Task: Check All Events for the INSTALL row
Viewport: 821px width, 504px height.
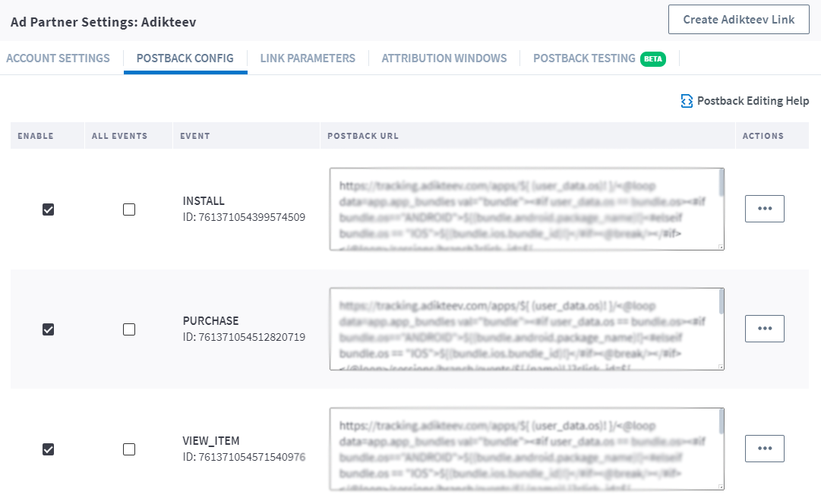Action: pos(129,209)
